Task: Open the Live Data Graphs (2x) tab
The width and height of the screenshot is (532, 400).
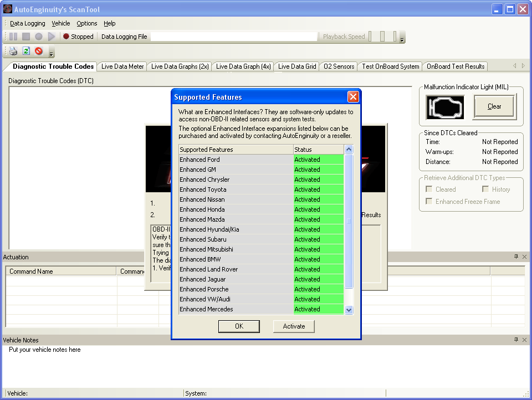Action: pos(180,66)
